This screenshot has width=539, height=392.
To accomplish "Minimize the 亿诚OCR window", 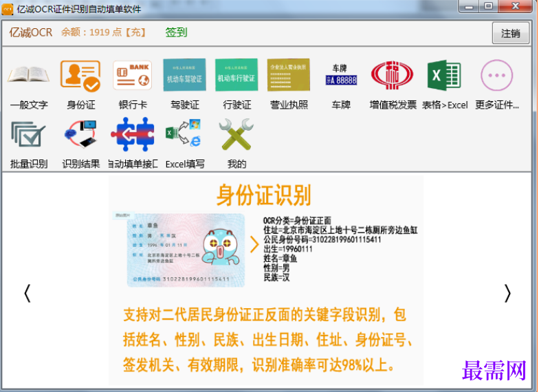I will click(469, 6).
